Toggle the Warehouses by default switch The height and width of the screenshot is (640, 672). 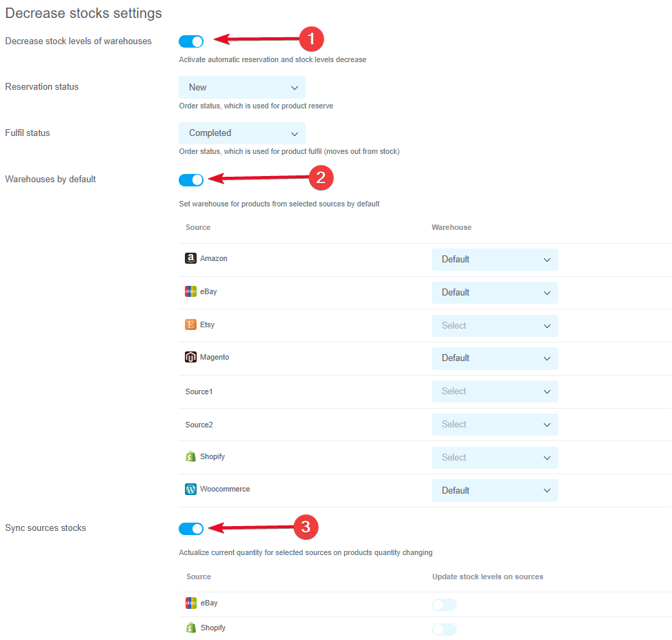tap(191, 180)
